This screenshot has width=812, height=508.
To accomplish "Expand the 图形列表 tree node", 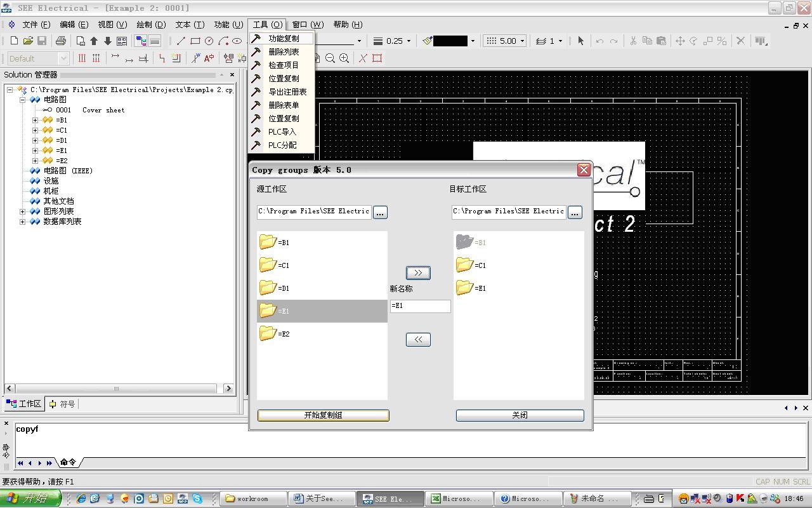I will click(x=23, y=211).
